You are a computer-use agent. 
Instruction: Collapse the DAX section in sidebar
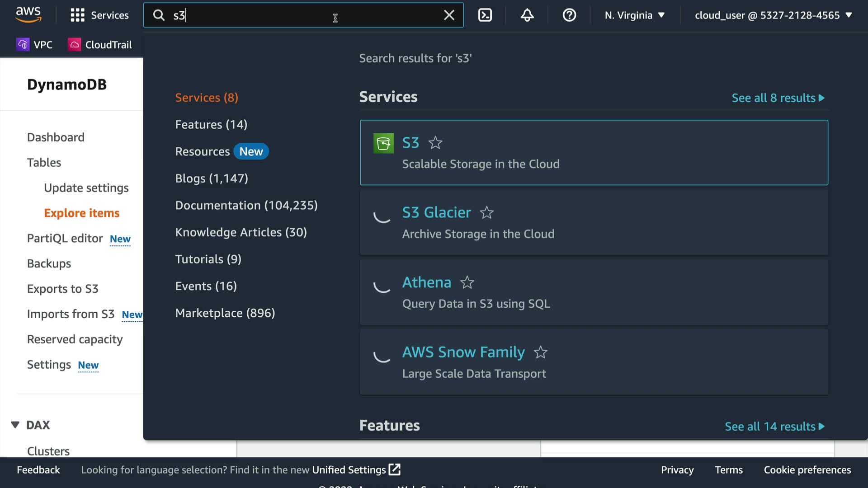coord(15,425)
